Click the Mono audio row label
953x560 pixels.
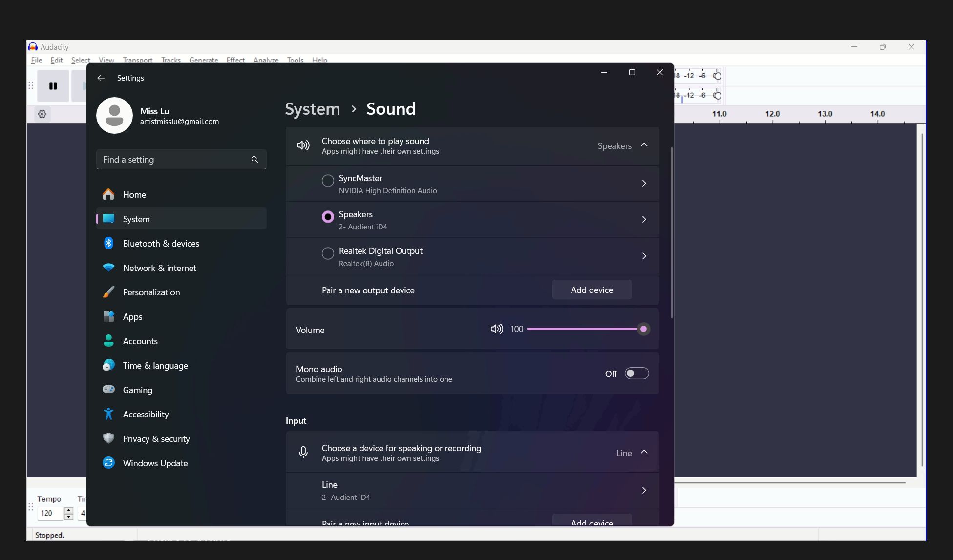(x=319, y=369)
